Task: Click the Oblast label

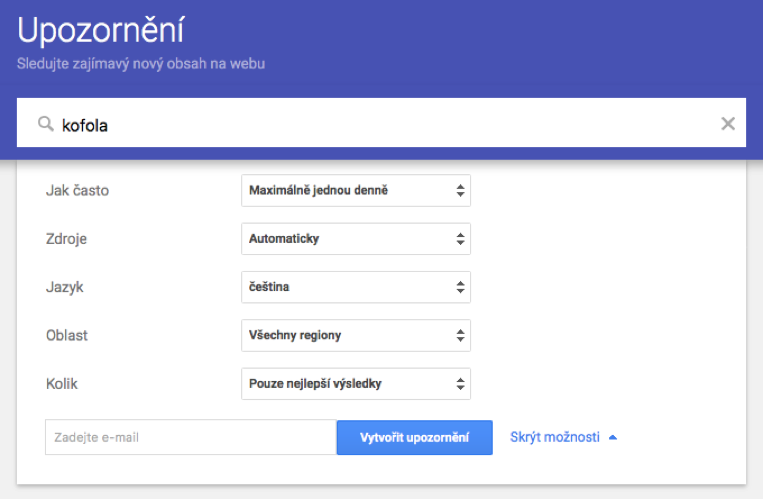Action: point(68,335)
